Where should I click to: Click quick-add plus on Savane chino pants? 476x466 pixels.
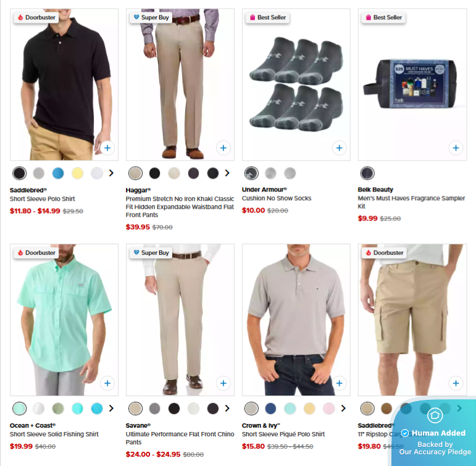pyautogui.click(x=223, y=383)
